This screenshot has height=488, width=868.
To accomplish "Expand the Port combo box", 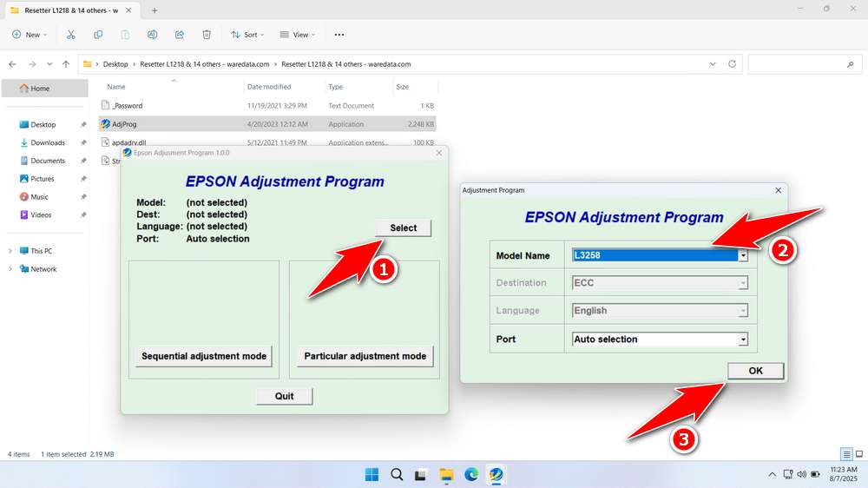I will tap(743, 339).
